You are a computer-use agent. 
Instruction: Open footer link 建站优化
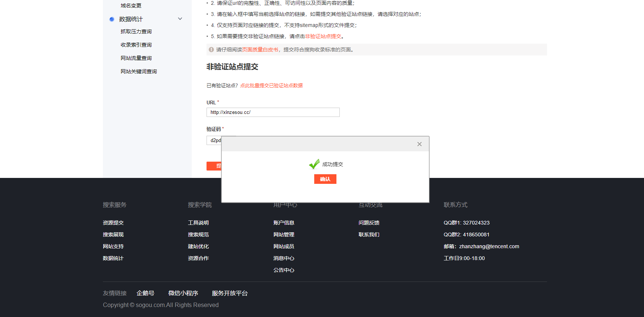(x=198, y=246)
